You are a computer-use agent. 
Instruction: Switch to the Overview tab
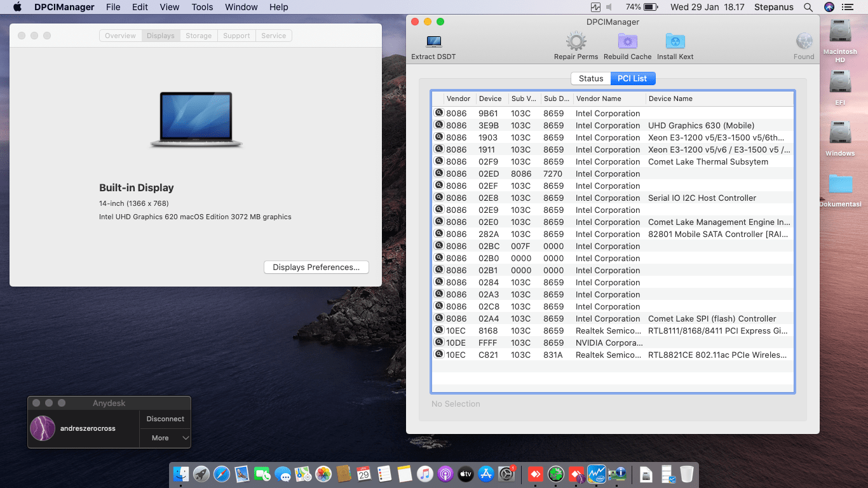coord(120,36)
